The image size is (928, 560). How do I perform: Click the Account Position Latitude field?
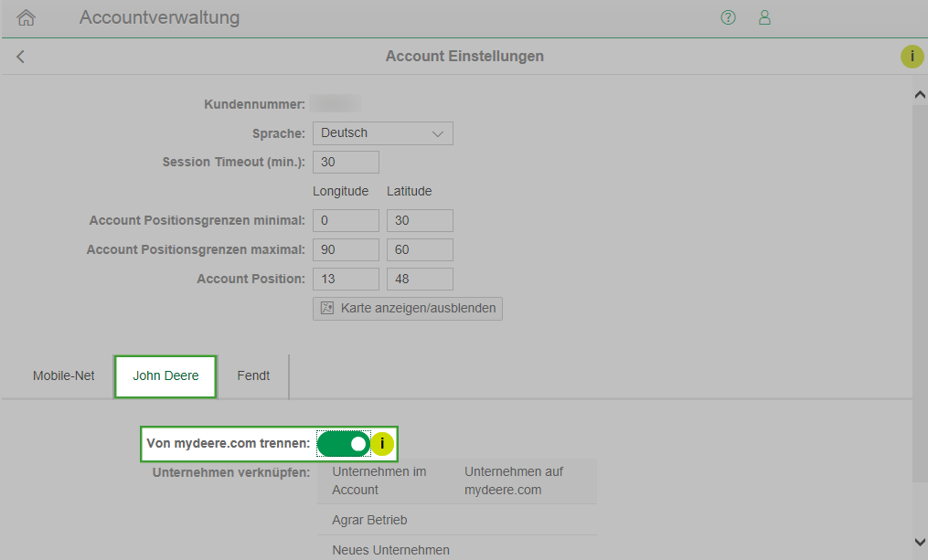pyautogui.click(x=420, y=280)
